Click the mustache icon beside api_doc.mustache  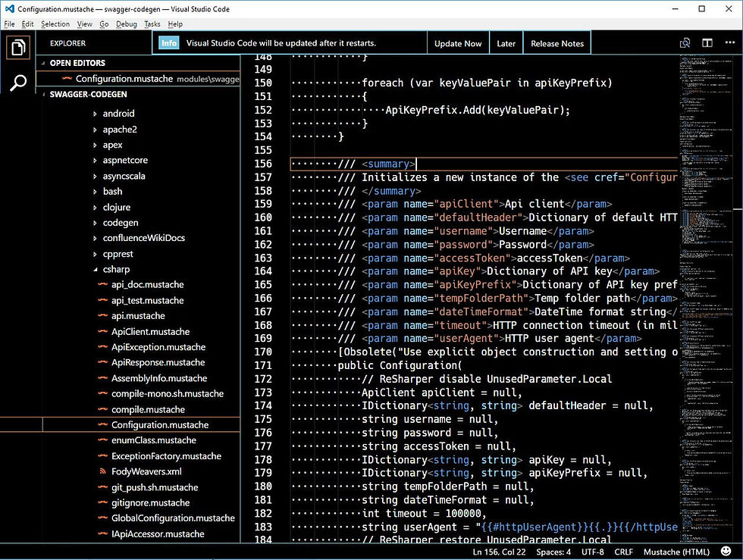pos(103,284)
